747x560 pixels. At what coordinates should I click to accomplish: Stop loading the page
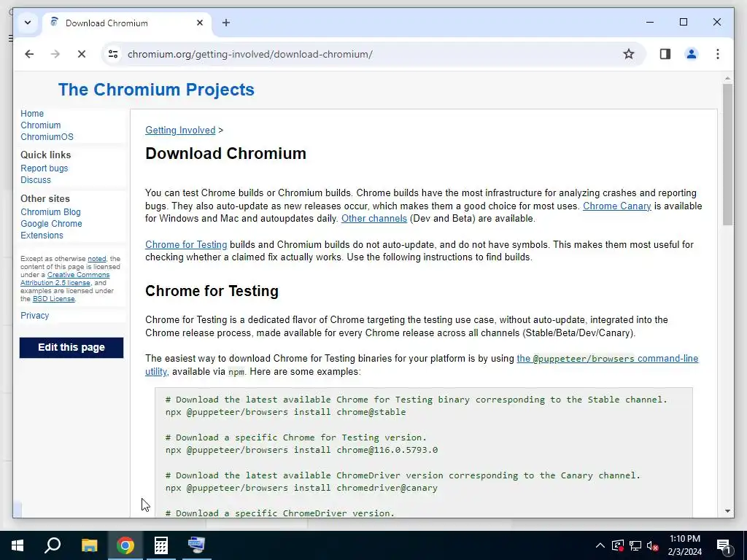point(82,54)
